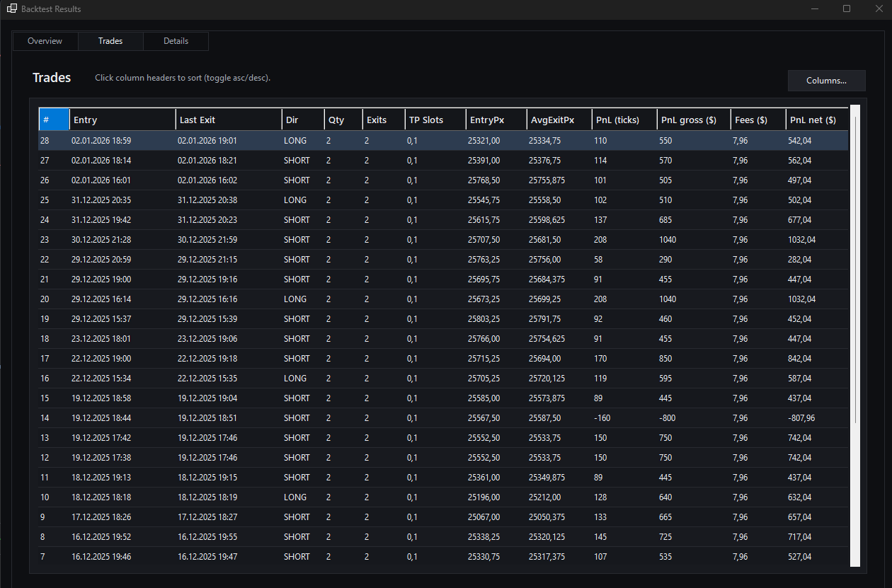Viewport: 892px width, 588px height.
Task: Sort by PnL net ($) header
Action: 816,120
